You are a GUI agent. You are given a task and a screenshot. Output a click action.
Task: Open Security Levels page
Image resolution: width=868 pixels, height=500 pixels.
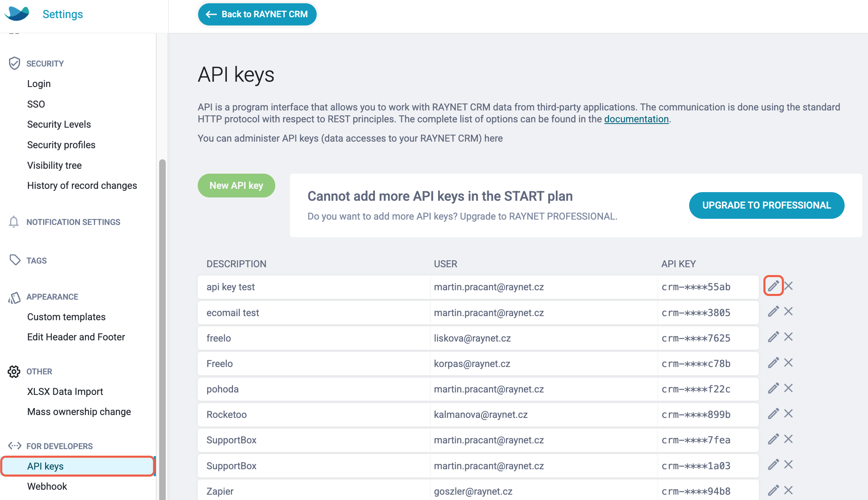(59, 124)
